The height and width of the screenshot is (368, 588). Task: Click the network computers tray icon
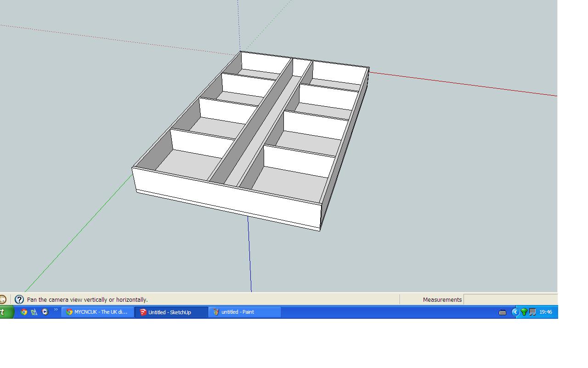532,312
